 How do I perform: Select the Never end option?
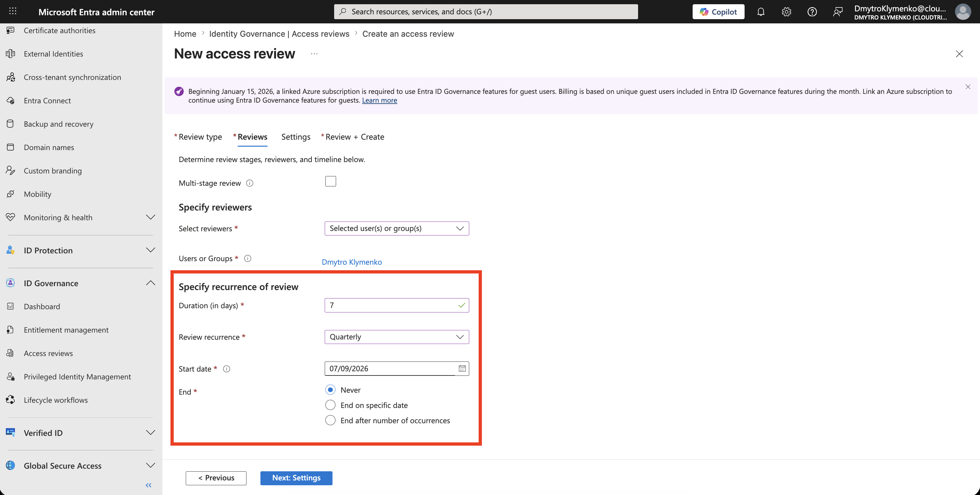(330, 390)
